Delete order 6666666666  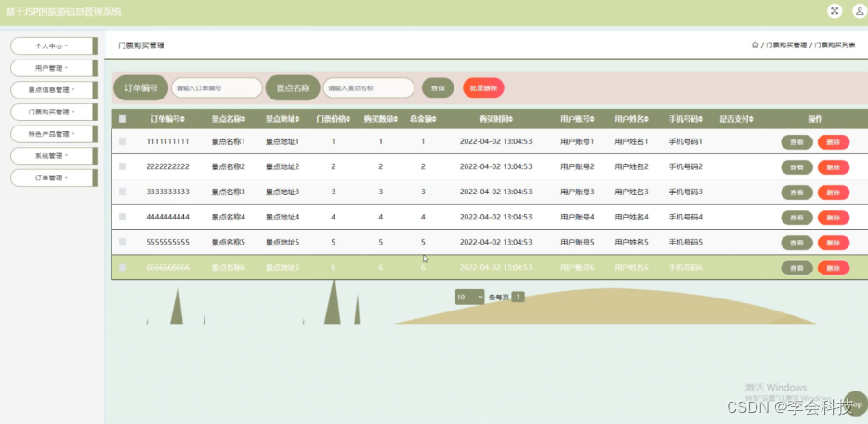point(833,268)
